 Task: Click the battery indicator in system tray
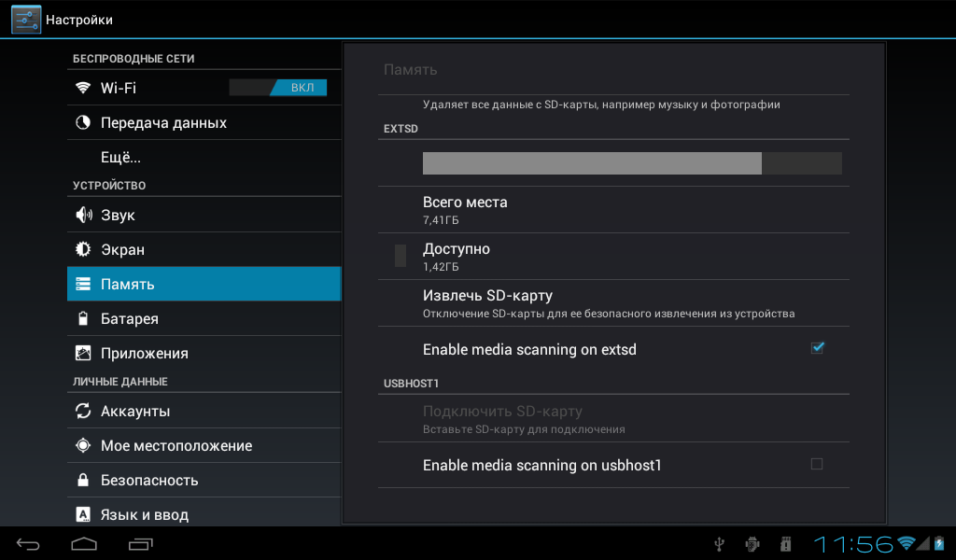tap(939, 543)
